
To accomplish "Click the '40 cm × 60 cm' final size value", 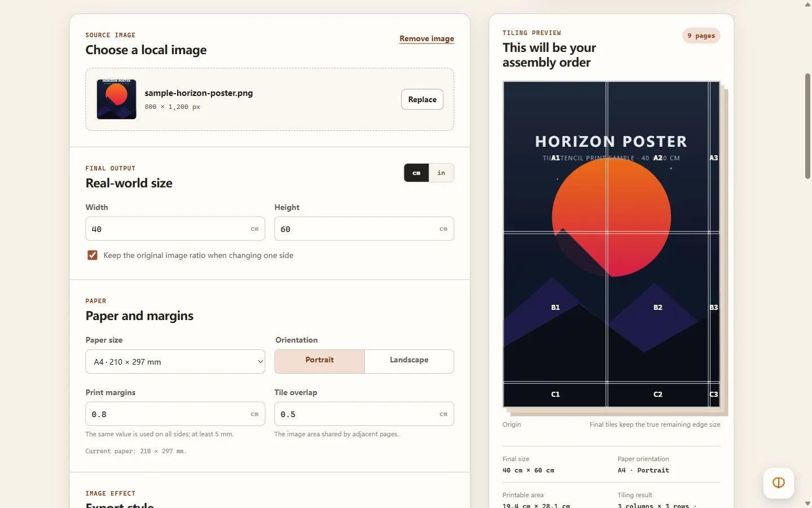I will coord(528,470).
